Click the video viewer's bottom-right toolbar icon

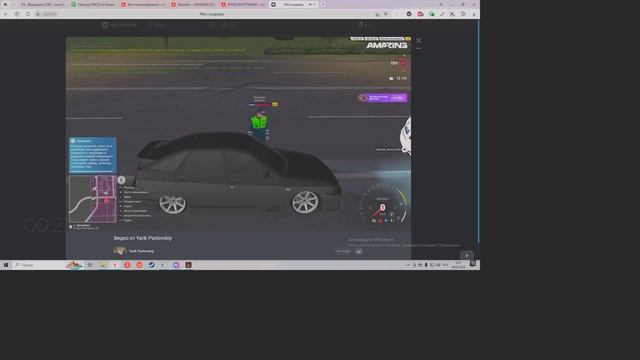click(x=359, y=251)
